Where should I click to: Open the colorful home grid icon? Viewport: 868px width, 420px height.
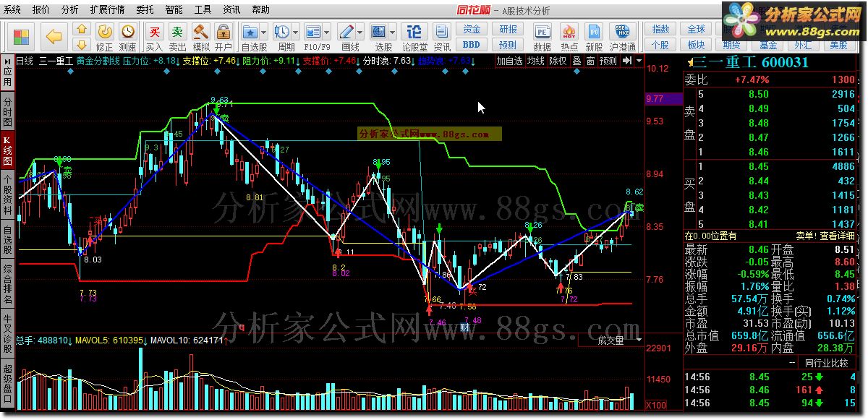click(21, 35)
